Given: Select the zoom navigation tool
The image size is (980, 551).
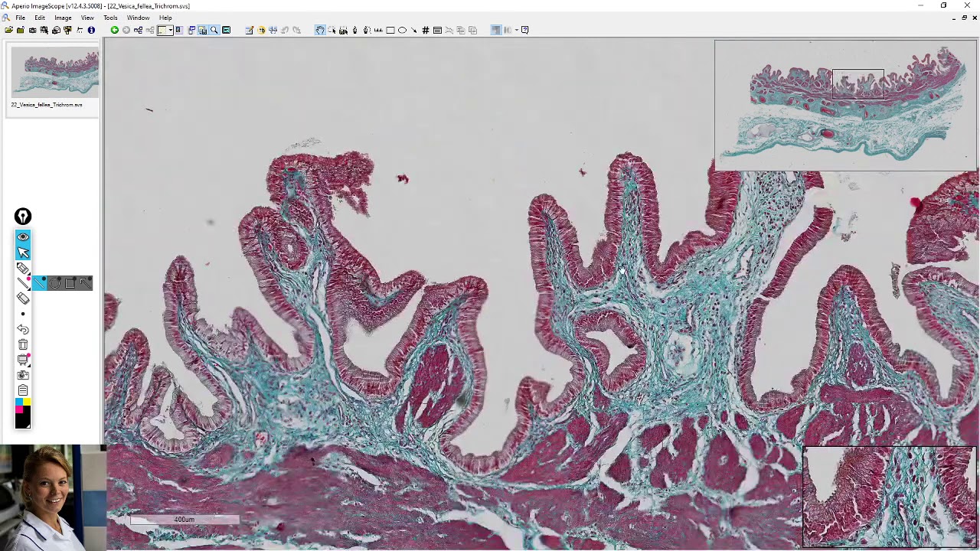Looking at the screenshot, I should coord(332,30).
